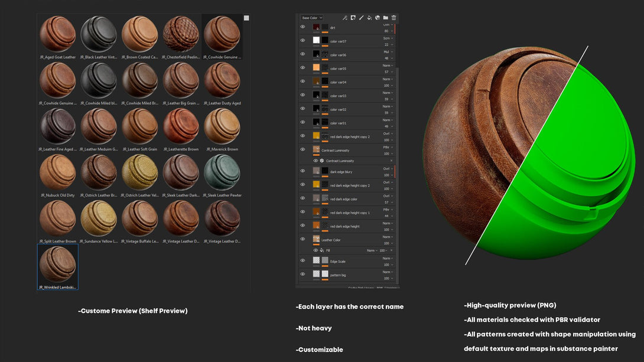Select the Edge Scale layer name

337,262
